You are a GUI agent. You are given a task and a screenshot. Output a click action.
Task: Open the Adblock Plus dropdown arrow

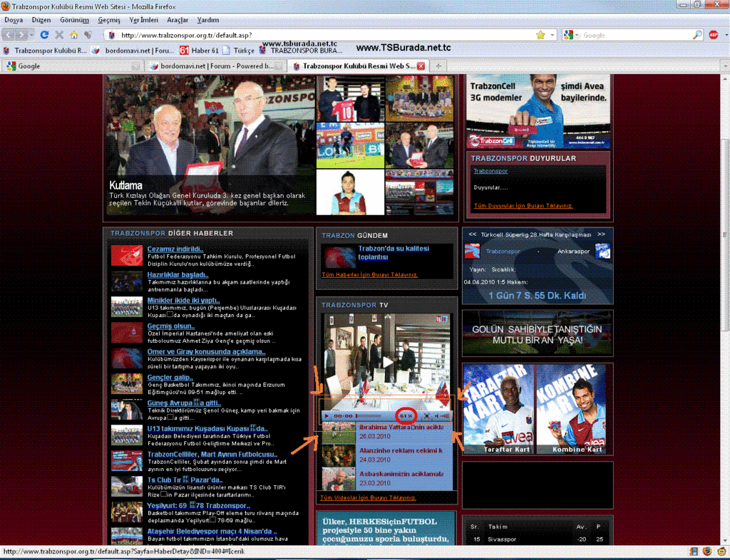(725, 35)
